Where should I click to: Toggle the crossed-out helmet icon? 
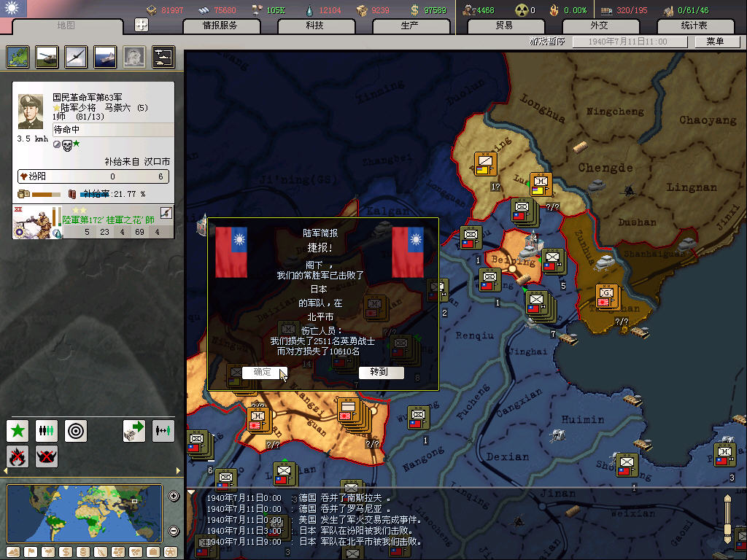click(x=47, y=456)
